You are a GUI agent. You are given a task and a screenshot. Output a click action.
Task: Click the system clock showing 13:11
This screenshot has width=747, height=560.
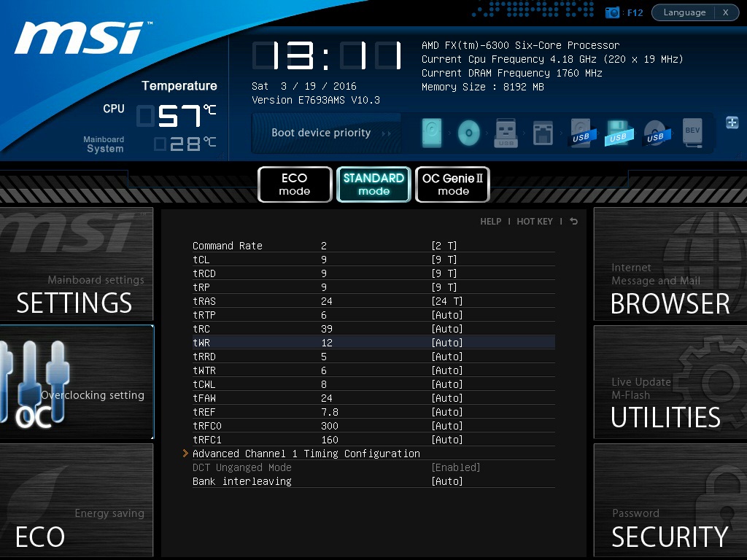[x=327, y=55]
